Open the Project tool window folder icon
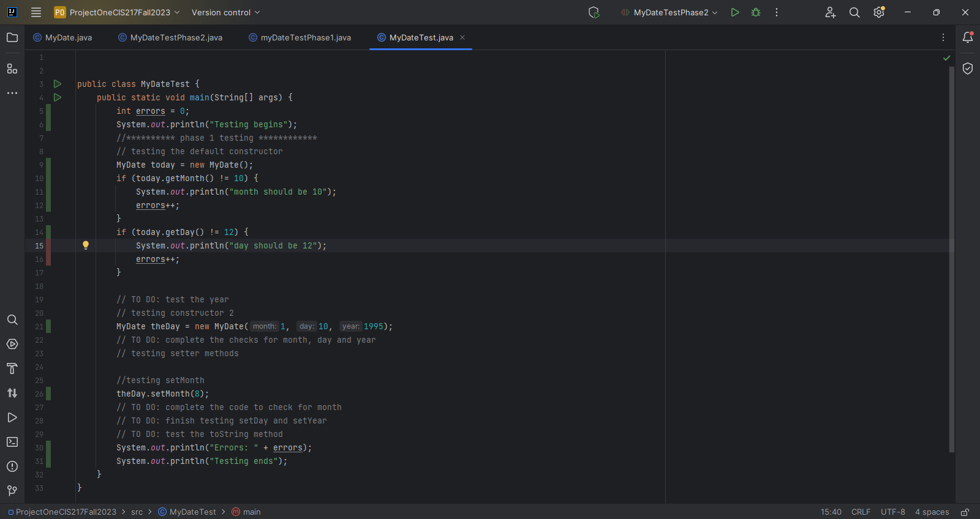Image resolution: width=980 pixels, height=519 pixels. click(12, 37)
